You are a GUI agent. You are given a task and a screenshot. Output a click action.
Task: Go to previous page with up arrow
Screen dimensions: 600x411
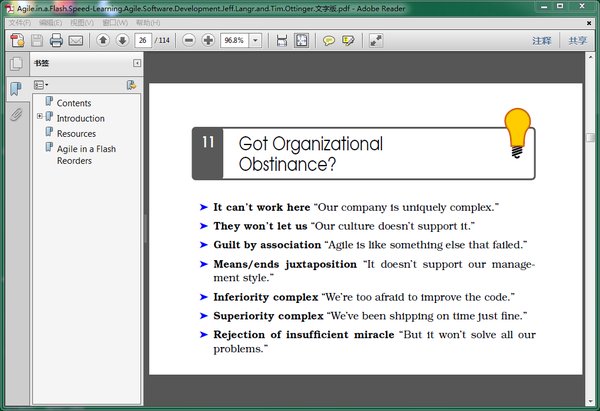(103, 40)
